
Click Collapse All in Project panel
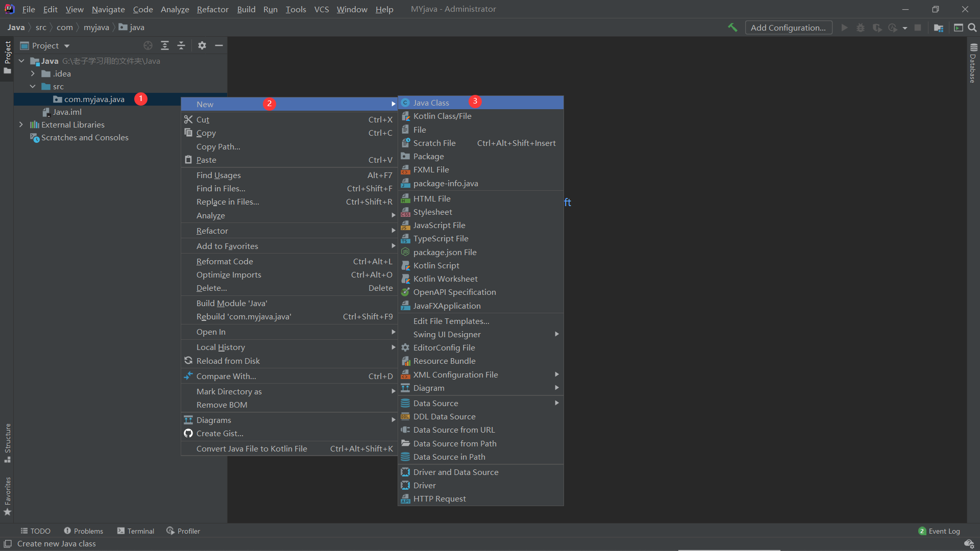click(181, 45)
